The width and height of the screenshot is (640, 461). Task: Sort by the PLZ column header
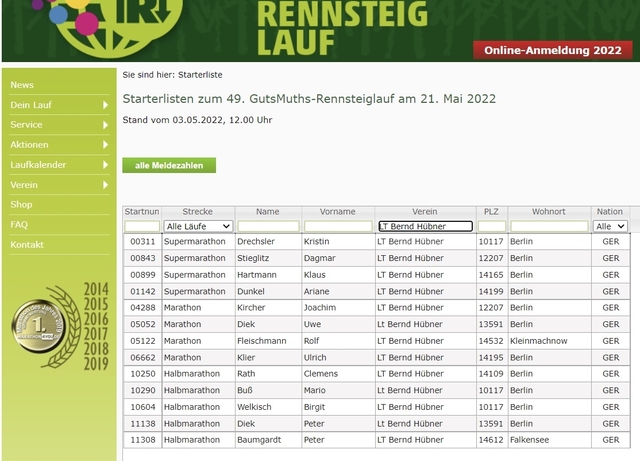coord(491,212)
